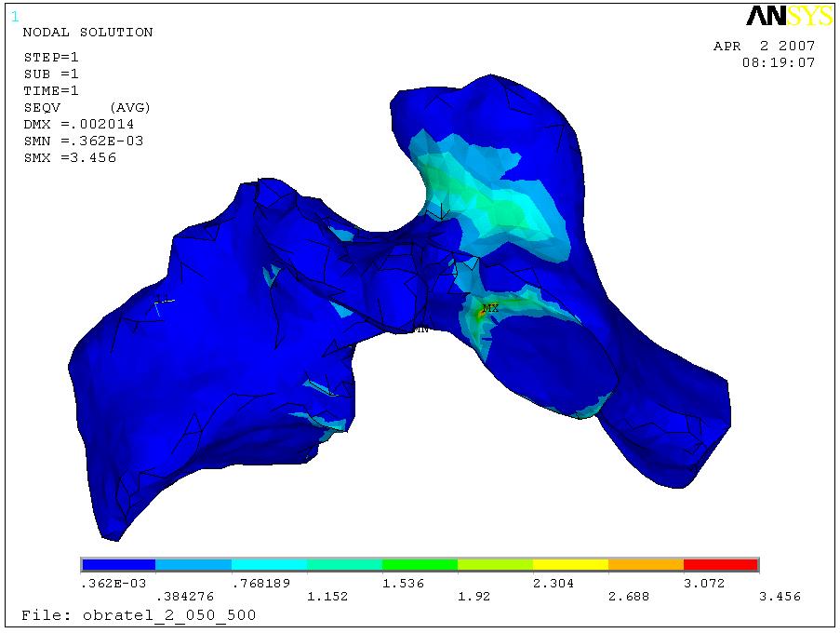
Task: Click the legend value 2.304
Action: point(553,584)
